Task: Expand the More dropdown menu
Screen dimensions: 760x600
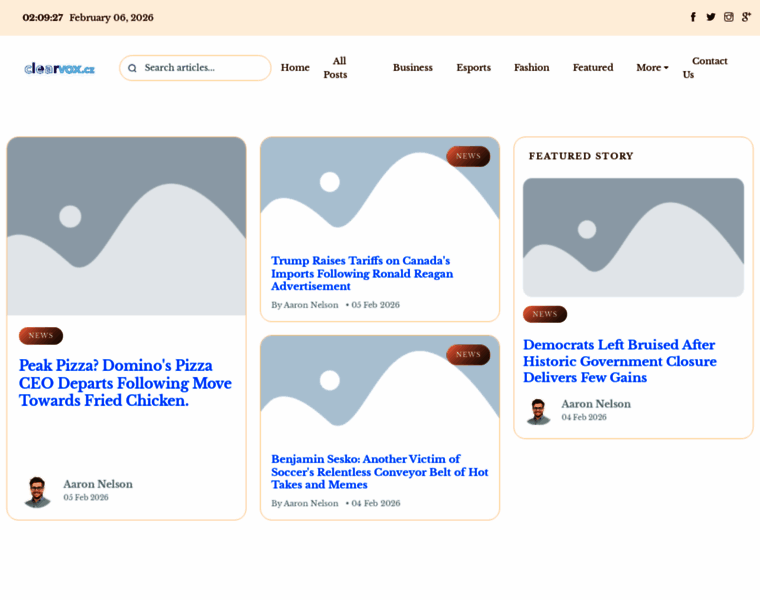Action: (652, 68)
